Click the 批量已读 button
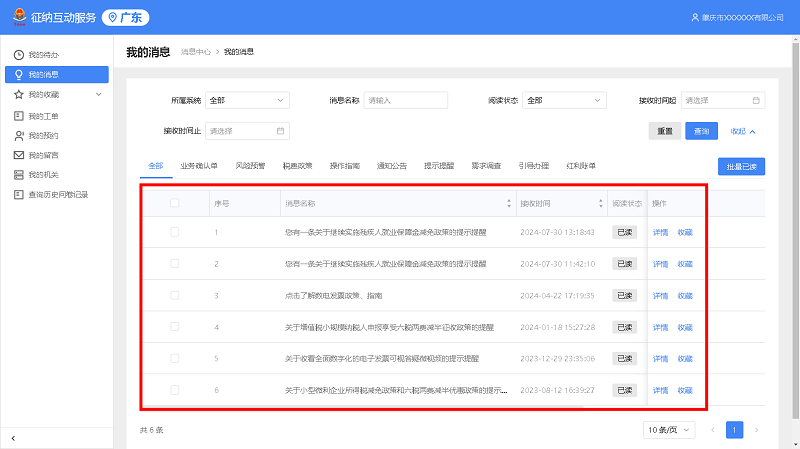 coord(742,166)
